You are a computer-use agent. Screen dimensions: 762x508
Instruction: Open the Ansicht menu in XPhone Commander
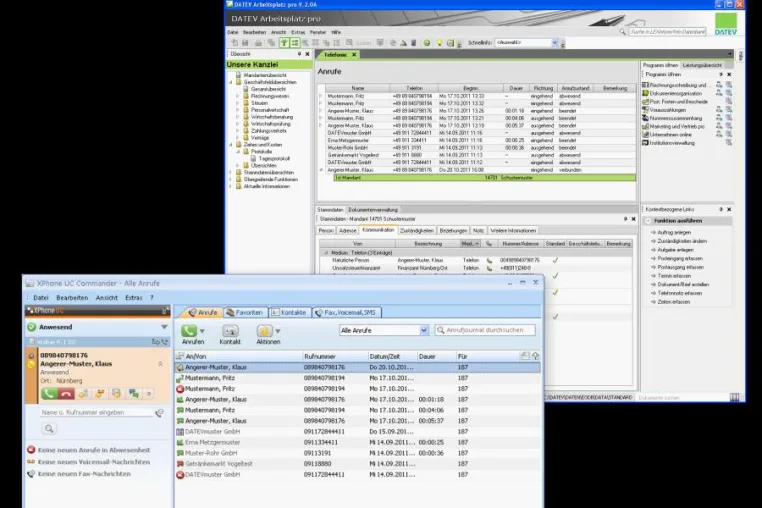(x=106, y=298)
